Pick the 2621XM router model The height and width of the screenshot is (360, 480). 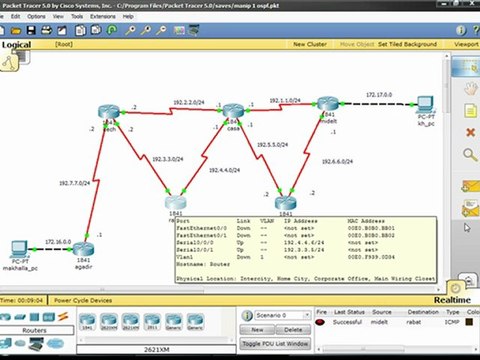(131, 321)
